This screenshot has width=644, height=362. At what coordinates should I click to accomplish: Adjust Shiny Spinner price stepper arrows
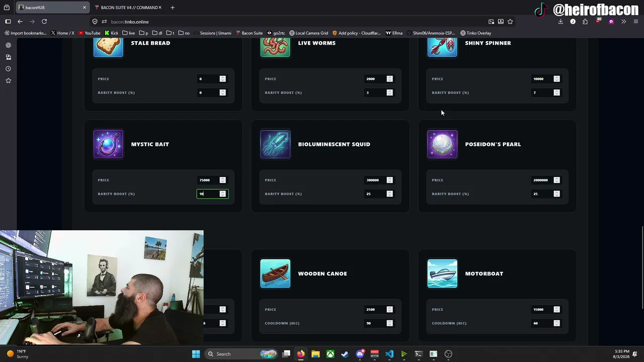coord(556,79)
